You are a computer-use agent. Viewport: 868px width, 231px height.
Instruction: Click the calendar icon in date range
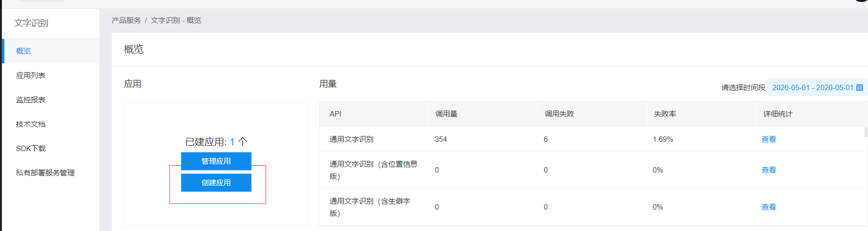(860, 88)
